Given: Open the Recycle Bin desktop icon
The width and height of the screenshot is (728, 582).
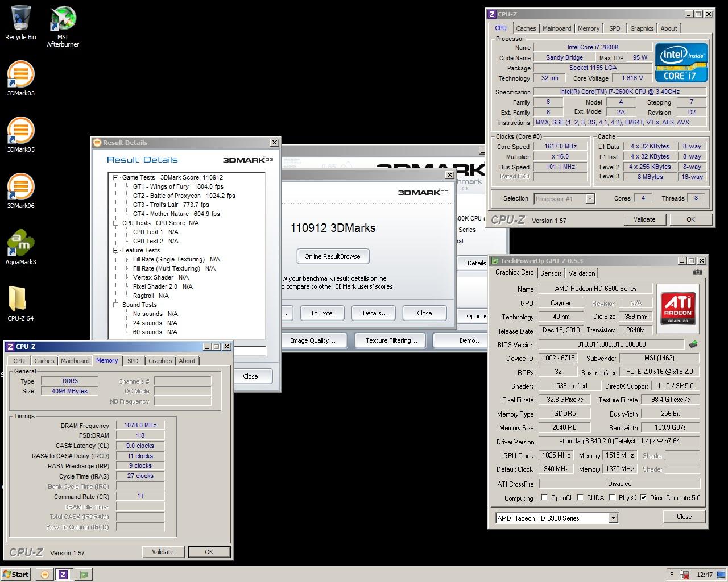Looking at the screenshot, I should point(20,23).
